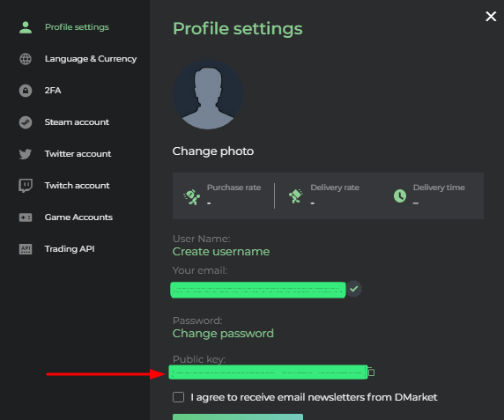Click the Game Accounts controller icon
The width and height of the screenshot is (504, 420).
(x=26, y=217)
